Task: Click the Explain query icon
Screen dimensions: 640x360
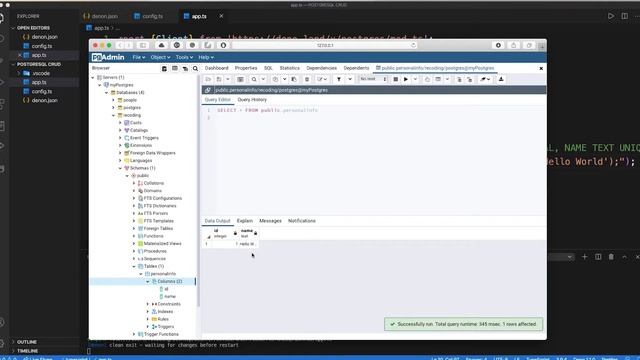Action: pos(427,79)
